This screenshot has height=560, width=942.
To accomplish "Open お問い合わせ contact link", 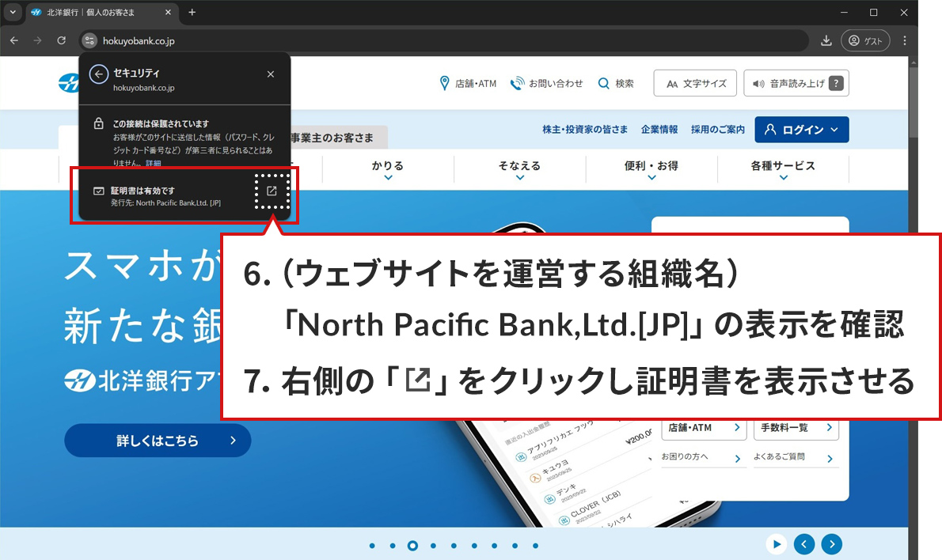I will tap(546, 83).
